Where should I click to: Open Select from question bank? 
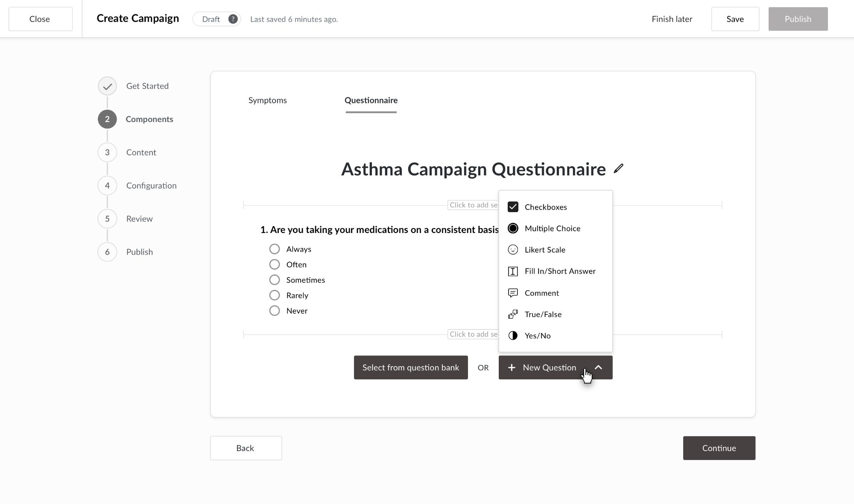(x=411, y=367)
